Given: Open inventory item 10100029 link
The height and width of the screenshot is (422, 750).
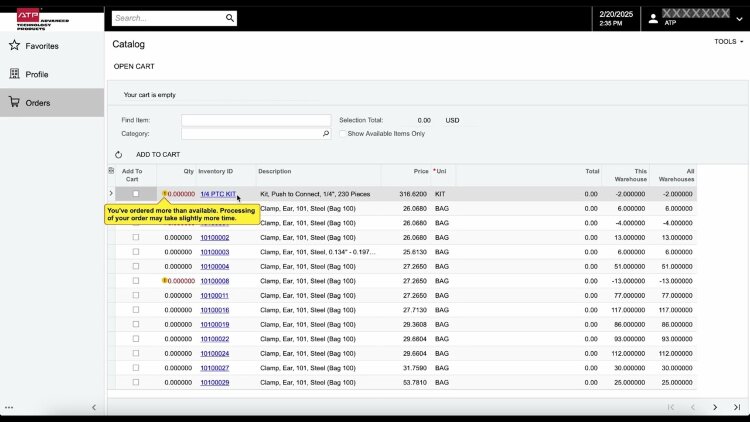Looking at the screenshot, I should pyautogui.click(x=215, y=382).
